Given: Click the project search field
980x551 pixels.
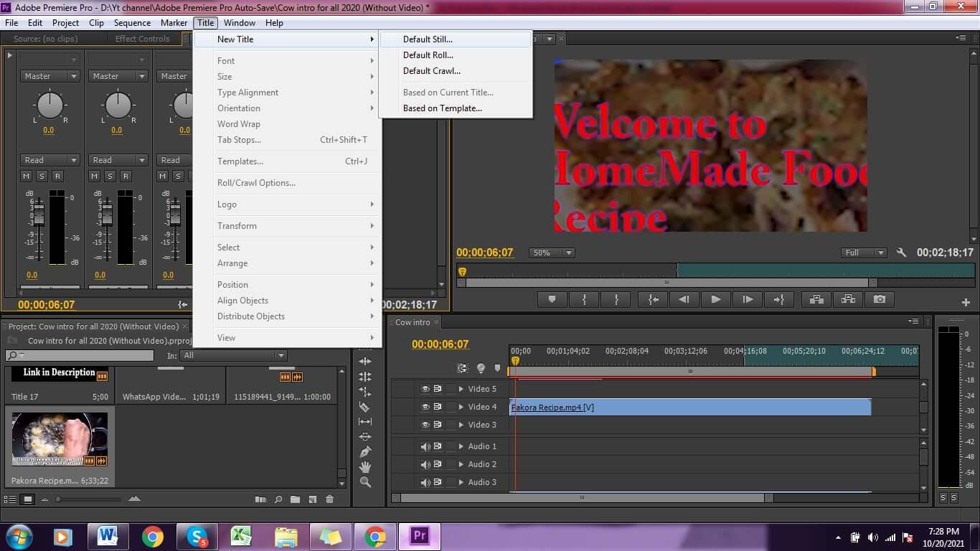Looking at the screenshot, I should tap(80, 355).
